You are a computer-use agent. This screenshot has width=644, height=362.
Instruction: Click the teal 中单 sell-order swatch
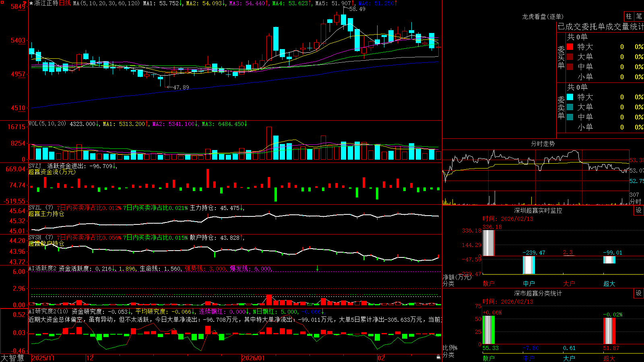pos(570,117)
